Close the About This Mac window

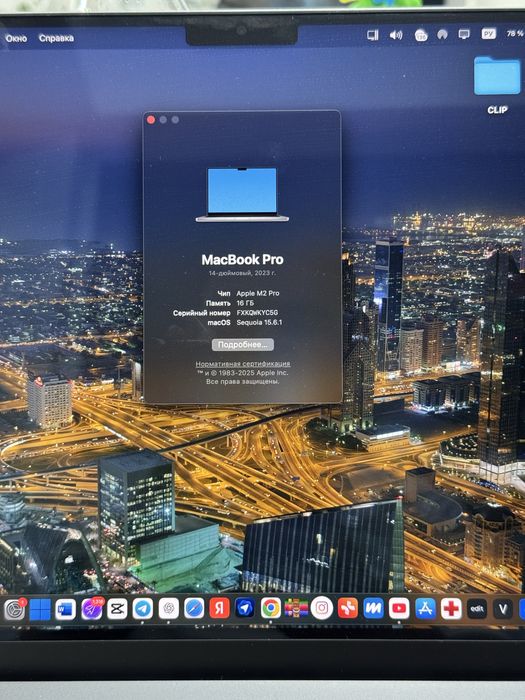(x=151, y=120)
